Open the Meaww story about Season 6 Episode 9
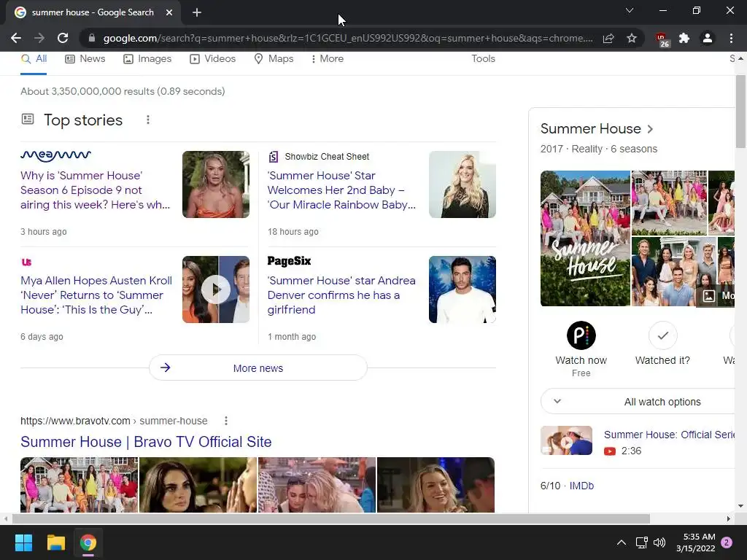 tap(96, 190)
